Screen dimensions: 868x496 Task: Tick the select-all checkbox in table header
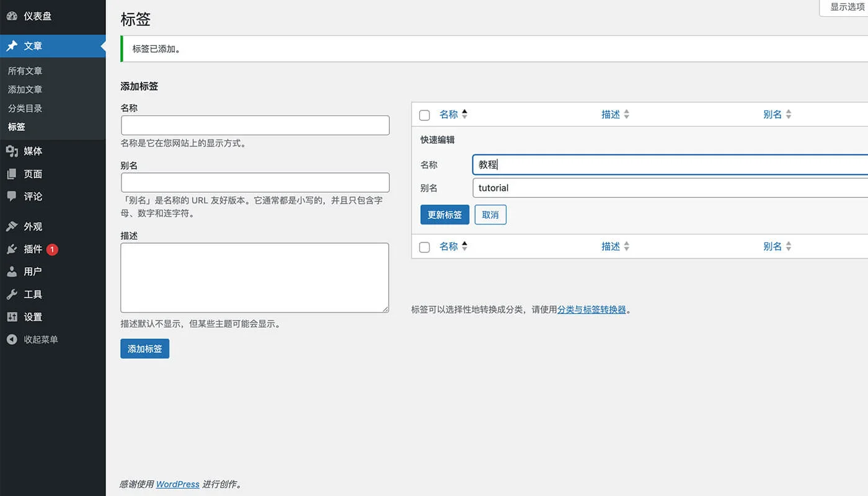[425, 115]
